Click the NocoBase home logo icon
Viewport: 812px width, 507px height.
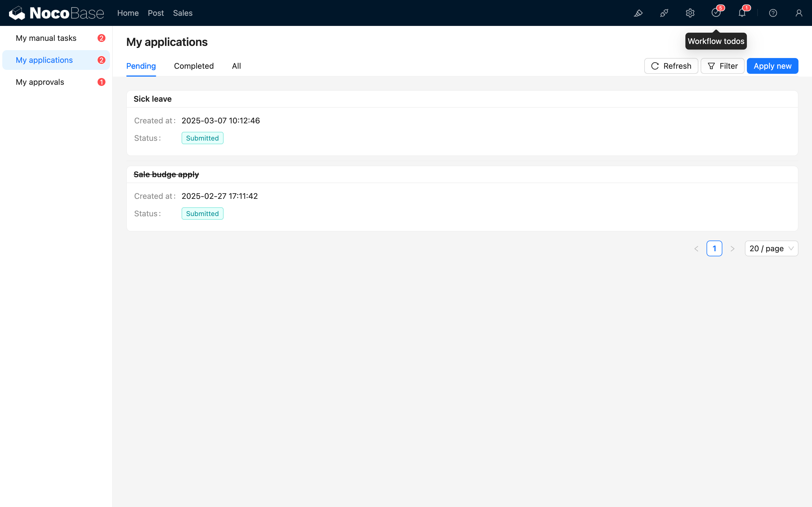click(16, 13)
